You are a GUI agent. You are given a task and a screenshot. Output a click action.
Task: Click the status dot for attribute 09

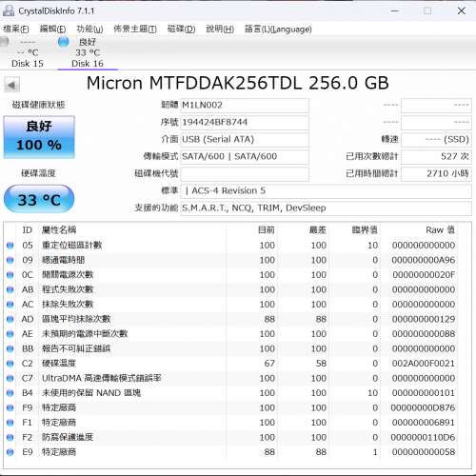coord(10,260)
